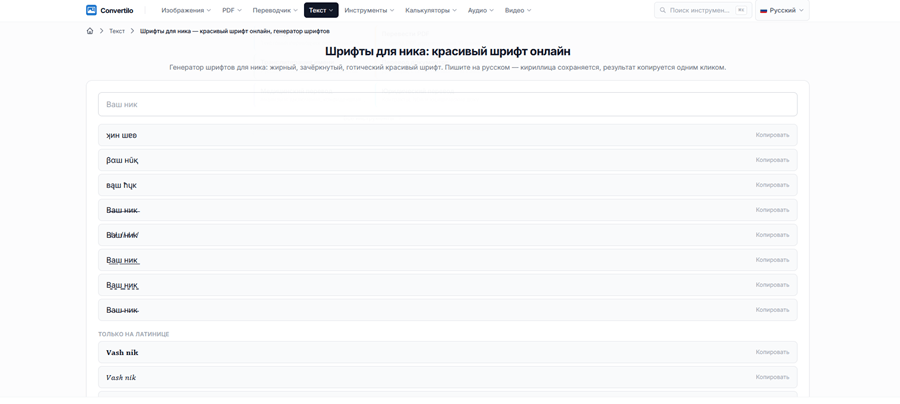Screen dimensions: 900x404
Task: Expand the Переводчик menu
Action: 276,10
